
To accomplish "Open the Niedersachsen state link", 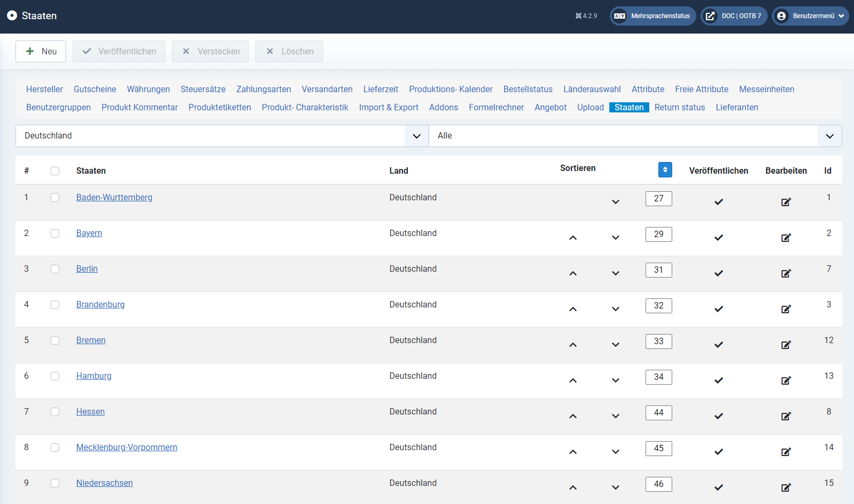I will [104, 483].
